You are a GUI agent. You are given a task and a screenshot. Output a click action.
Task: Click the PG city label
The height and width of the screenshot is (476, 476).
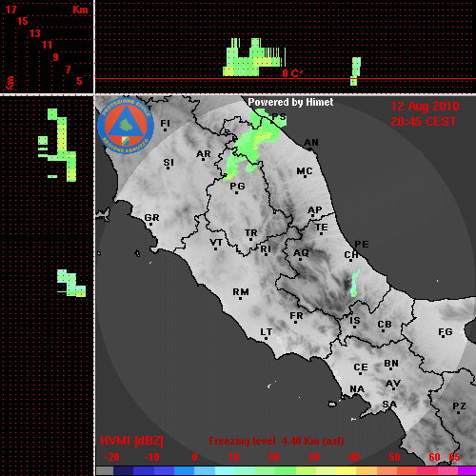[x=237, y=188]
